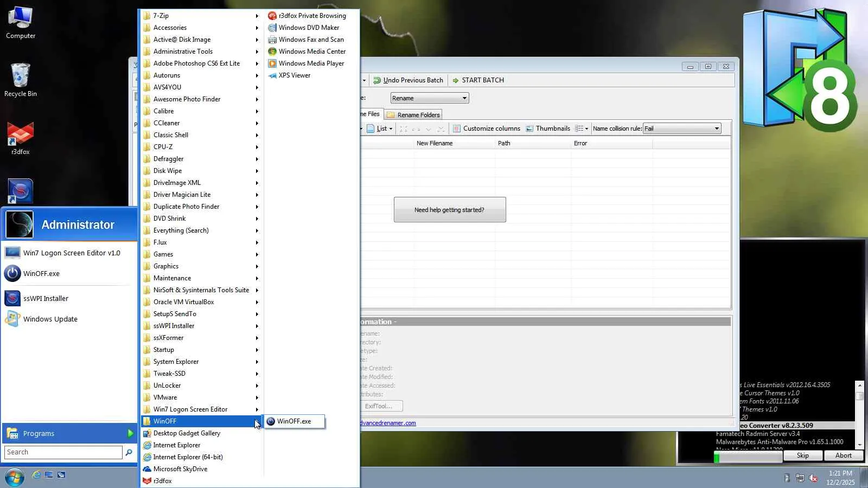Screen dimensions: 868x488
Task: Click the Switch Between Windows quick launch icon
Action: point(61,475)
